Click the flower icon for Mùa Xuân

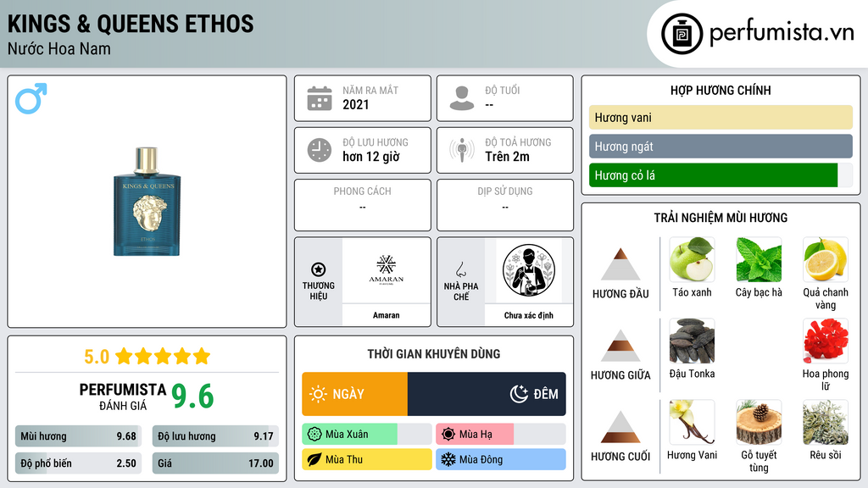(314, 435)
